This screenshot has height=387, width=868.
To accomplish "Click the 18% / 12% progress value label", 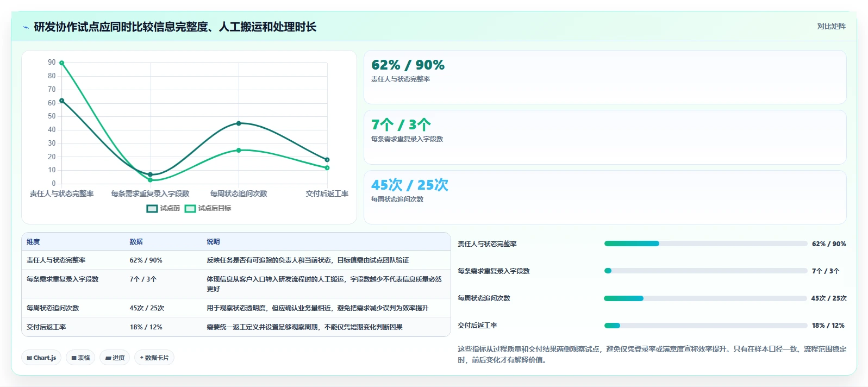I will tap(828, 326).
